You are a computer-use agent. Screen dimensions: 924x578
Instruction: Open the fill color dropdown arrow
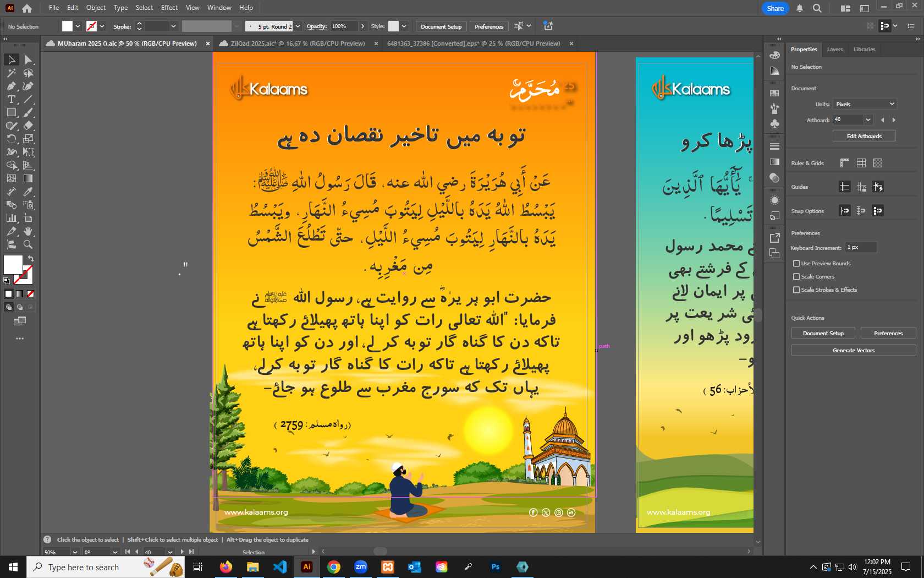(78, 26)
